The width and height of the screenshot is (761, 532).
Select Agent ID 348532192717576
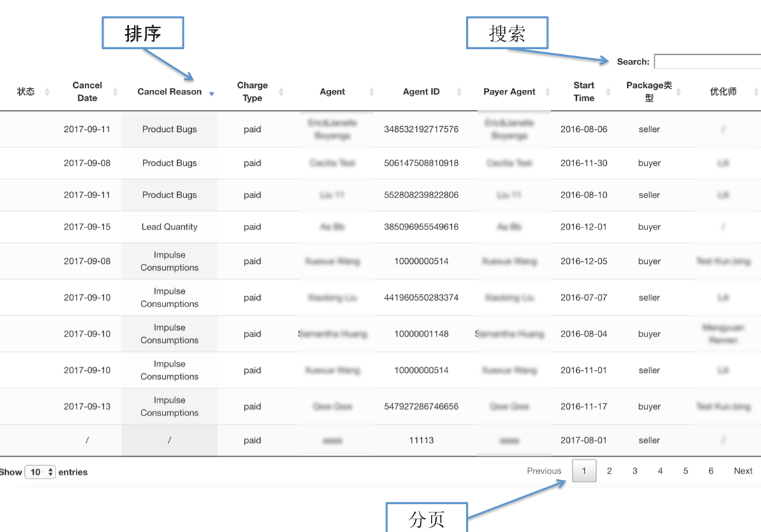pos(421,129)
